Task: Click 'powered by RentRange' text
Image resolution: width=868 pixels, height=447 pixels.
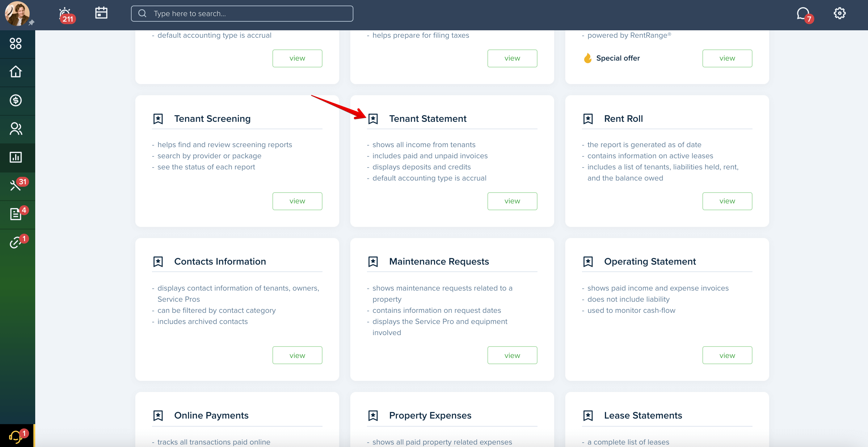Action: pos(629,36)
